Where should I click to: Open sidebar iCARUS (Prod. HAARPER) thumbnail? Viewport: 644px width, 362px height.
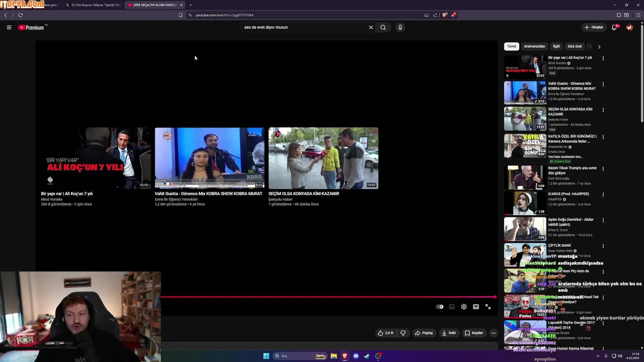(x=525, y=203)
